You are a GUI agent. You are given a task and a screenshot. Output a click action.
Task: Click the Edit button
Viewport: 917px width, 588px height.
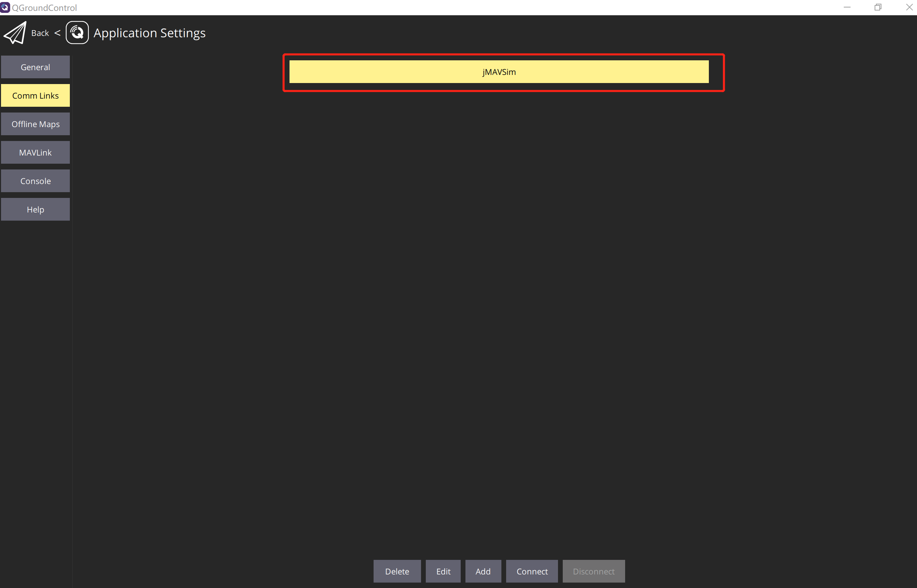coord(443,571)
